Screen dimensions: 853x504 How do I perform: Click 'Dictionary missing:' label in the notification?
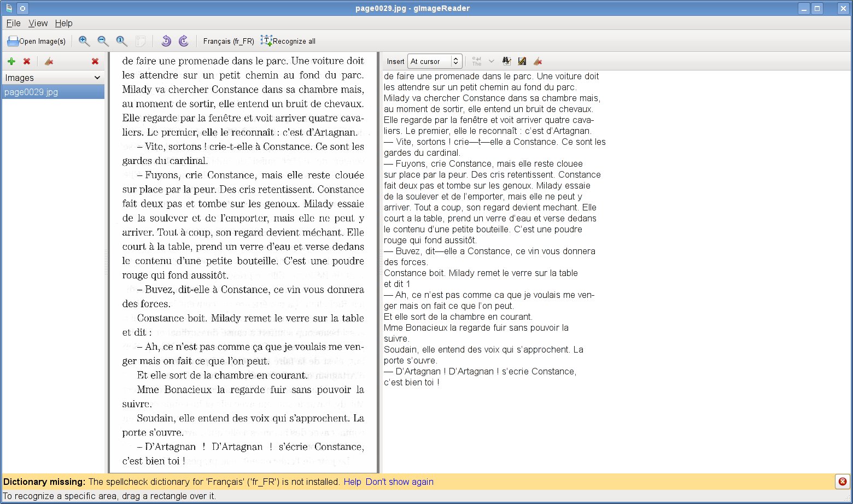44,482
